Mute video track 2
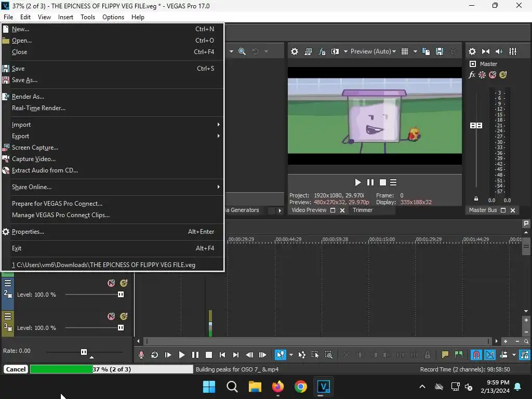 (x=111, y=283)
